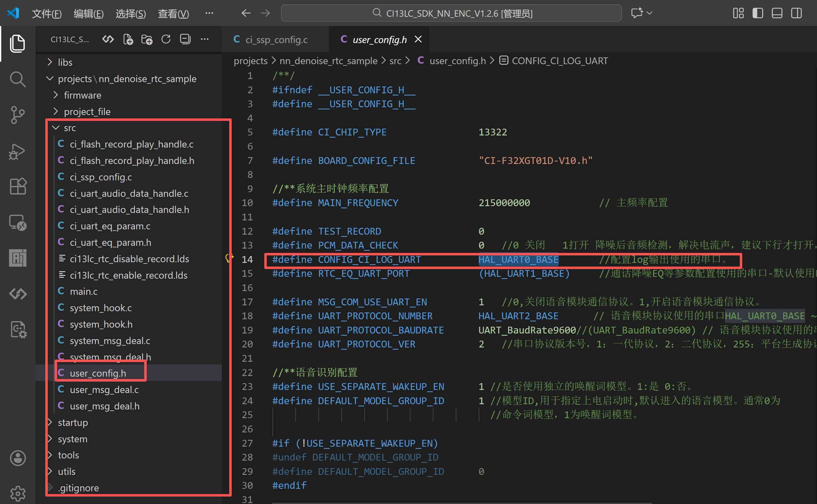This screenshot has width=817, height=504.
Task: Click New File icon in explorer header
Action: (128, 39)
